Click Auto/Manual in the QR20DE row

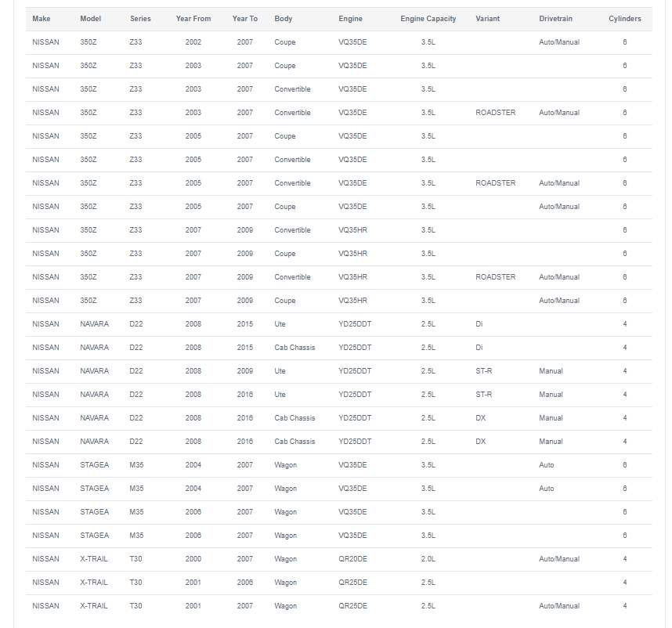(559, 559)
